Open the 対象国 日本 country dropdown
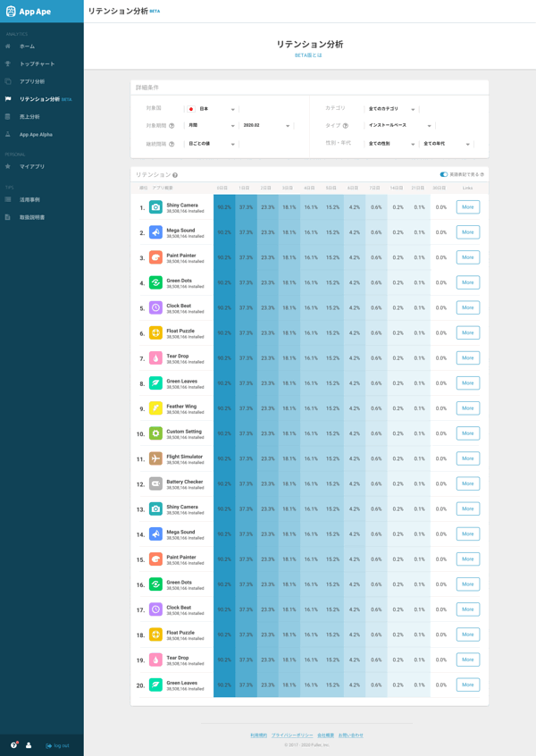Screen dimensions: 536x756 coord(211,109)
